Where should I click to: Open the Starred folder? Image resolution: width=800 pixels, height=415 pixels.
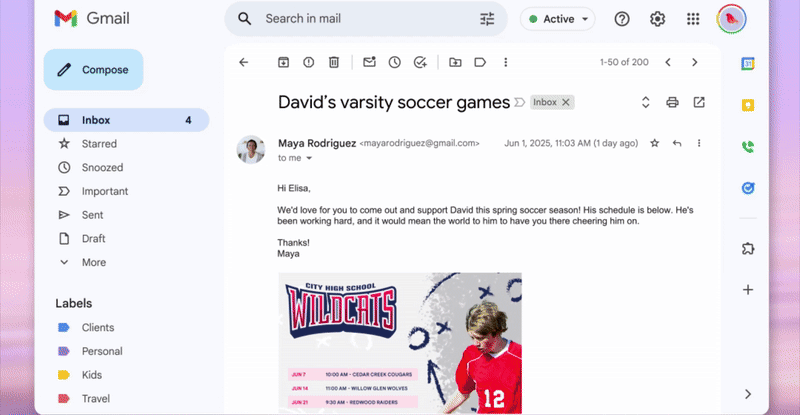99,144
